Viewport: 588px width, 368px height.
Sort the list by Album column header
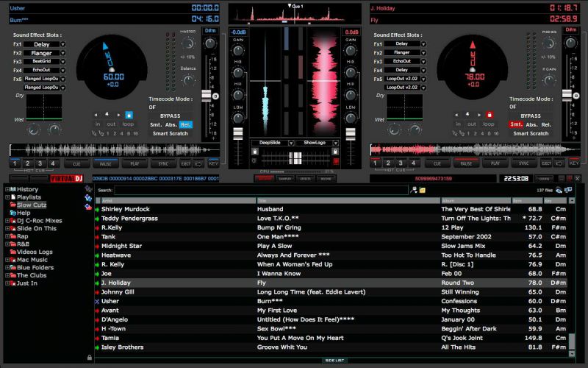pyautogui.click(x=476, y=201)
